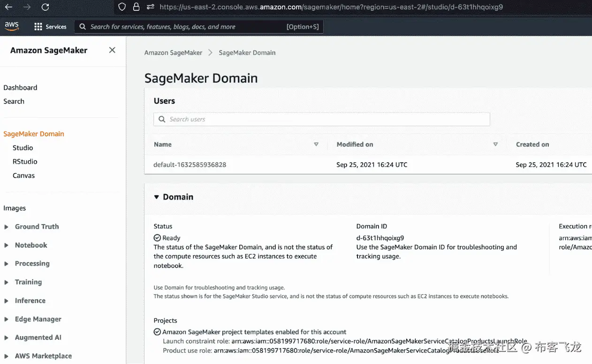Collapse the Domain section

point(157,197)
